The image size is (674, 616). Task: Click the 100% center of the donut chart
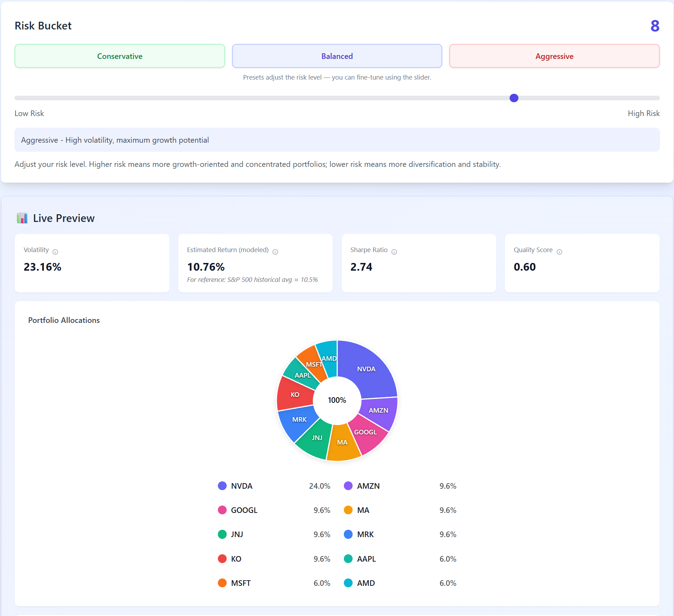[336, 400]
